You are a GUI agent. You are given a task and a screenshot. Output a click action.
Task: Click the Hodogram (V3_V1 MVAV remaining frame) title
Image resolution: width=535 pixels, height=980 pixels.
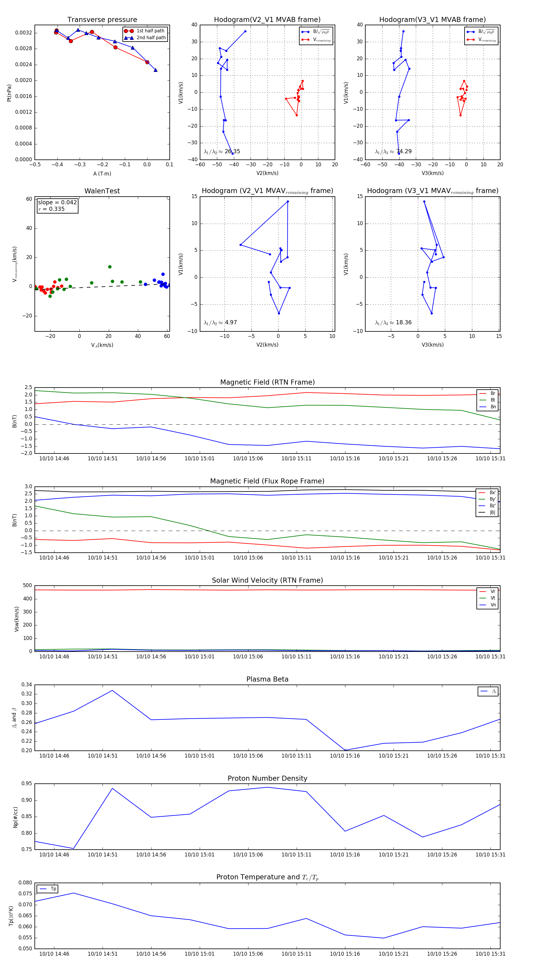tap(432, 191)
